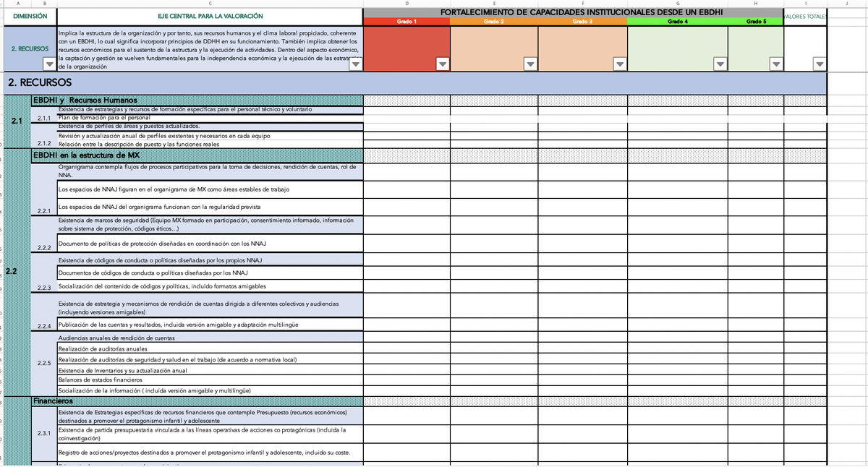Select Existencia de Estrategias específicas de recursos financieros
Viewport: 868px width, 467px height.
pos(210,416)
